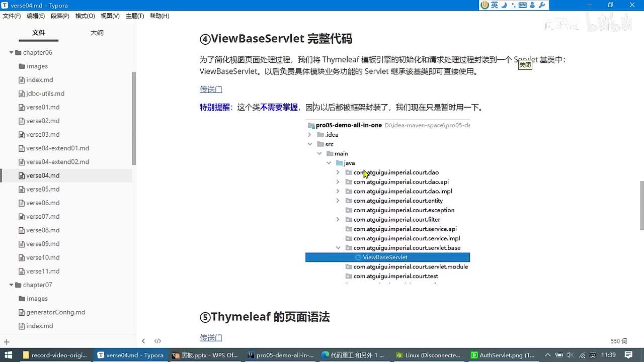Switch to the 大纲 sidebar tab
This screenshot has width=644, height=362.
click(x=97, y=33)
